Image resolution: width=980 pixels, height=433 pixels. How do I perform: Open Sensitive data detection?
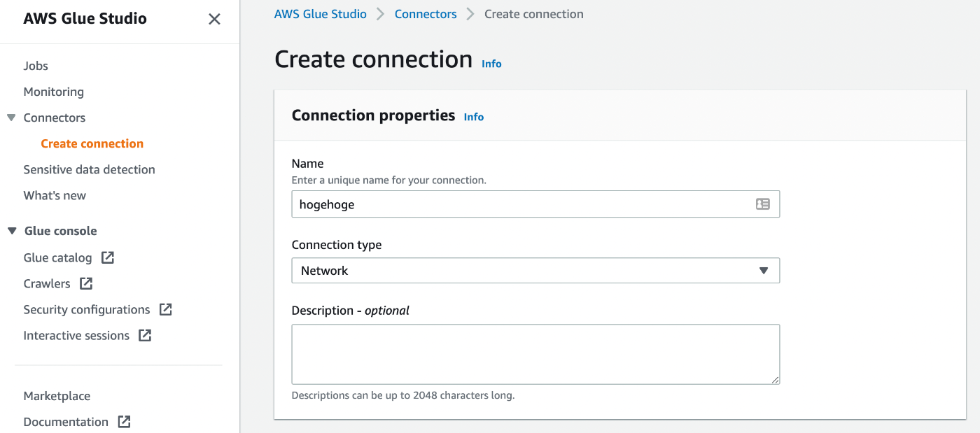[89, 169]
